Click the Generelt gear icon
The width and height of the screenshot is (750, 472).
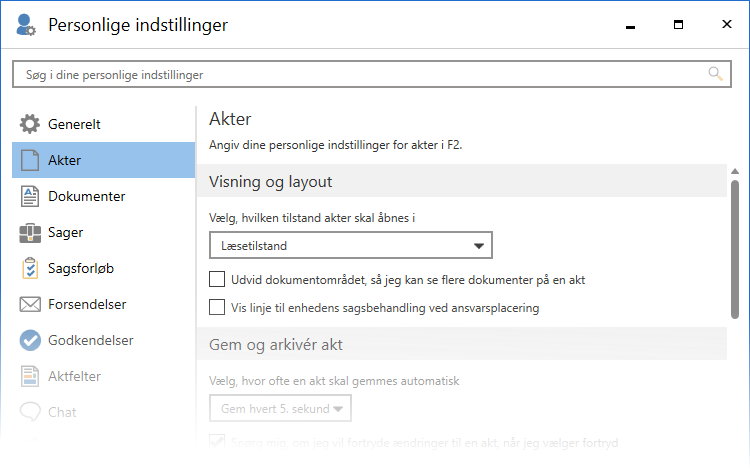(30, 125)
